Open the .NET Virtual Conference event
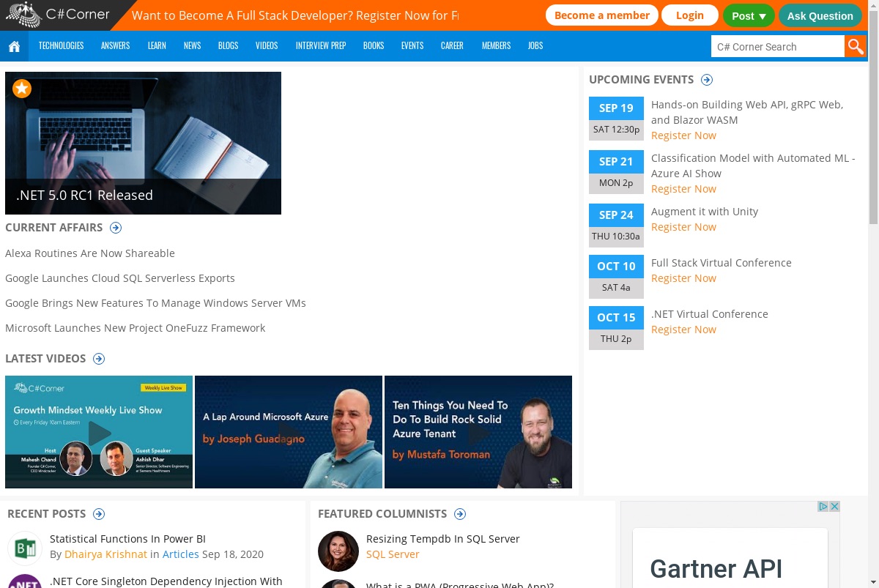Viewport: 879px width, 588px height. pos(710,314)
